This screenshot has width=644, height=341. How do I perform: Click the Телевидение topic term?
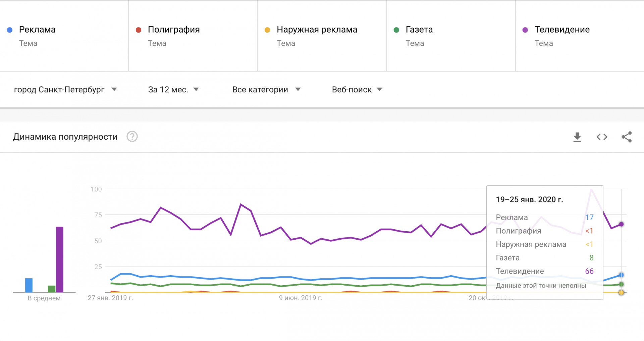click(x=562, y=30)
